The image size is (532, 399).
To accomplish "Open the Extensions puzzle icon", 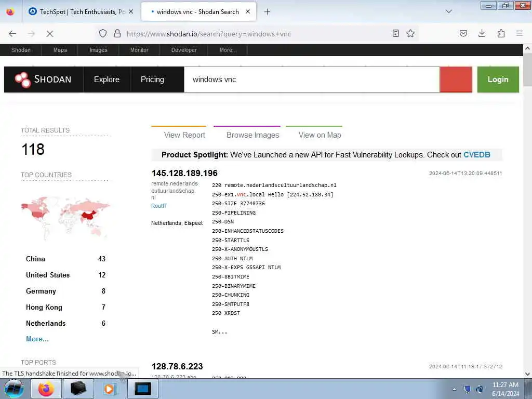I will click(501, 33).
